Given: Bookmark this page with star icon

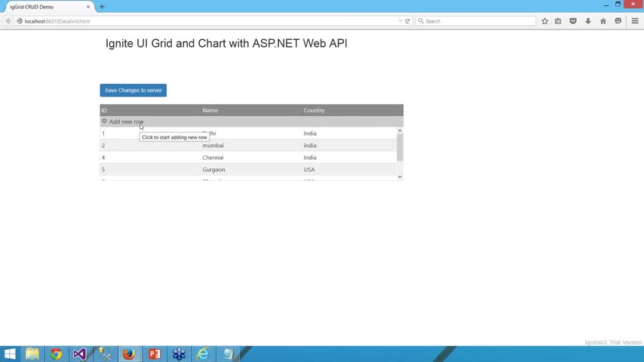Looking at the screenshot, I should [544, 21].
